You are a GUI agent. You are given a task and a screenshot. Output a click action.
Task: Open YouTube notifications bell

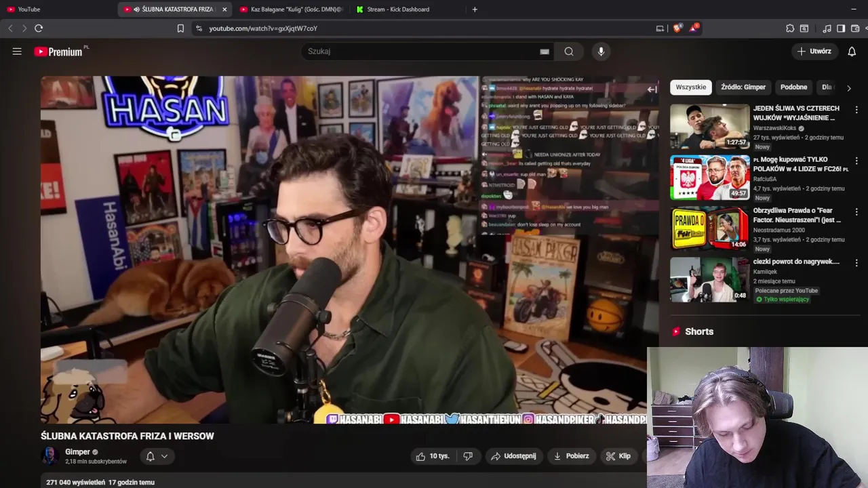pyautogui.click(x=852, y=52)
